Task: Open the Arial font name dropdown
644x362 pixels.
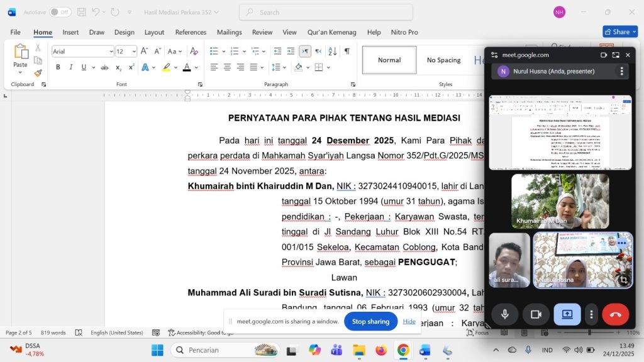Action: click(x=111, y=52)
